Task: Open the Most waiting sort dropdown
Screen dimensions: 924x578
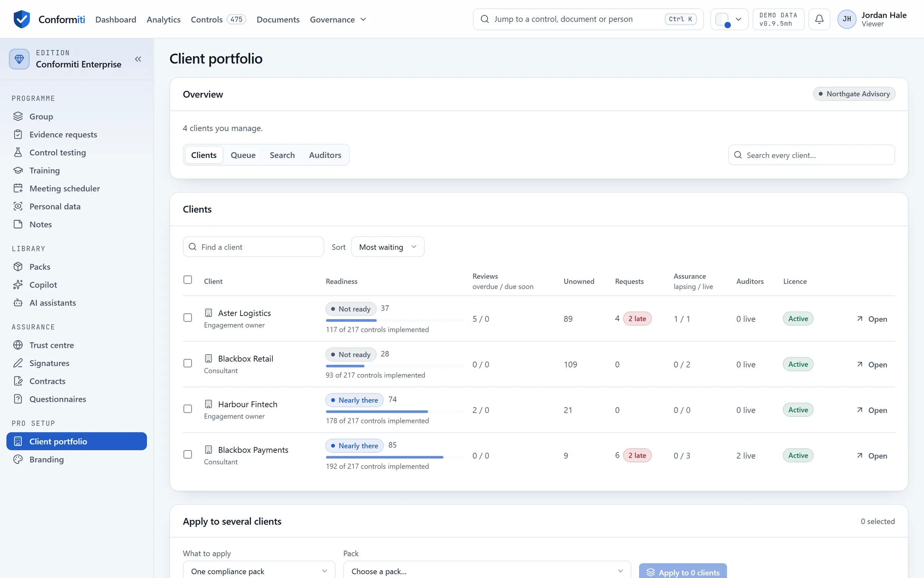Action: [x=388, y=247]
